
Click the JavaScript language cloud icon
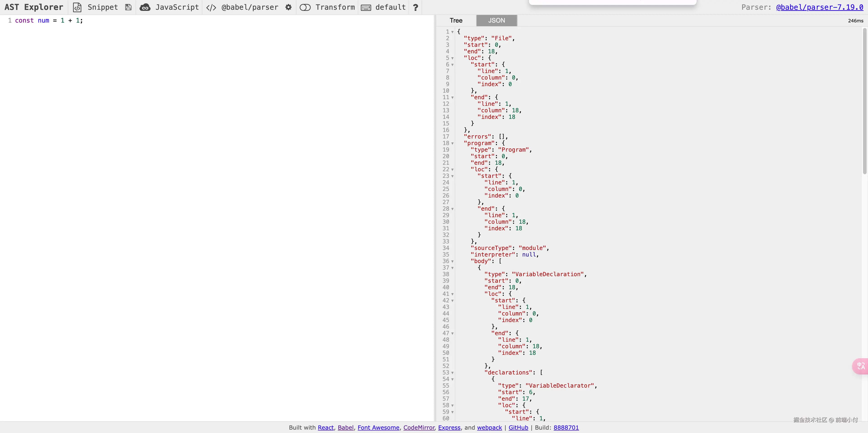point(145,7)
